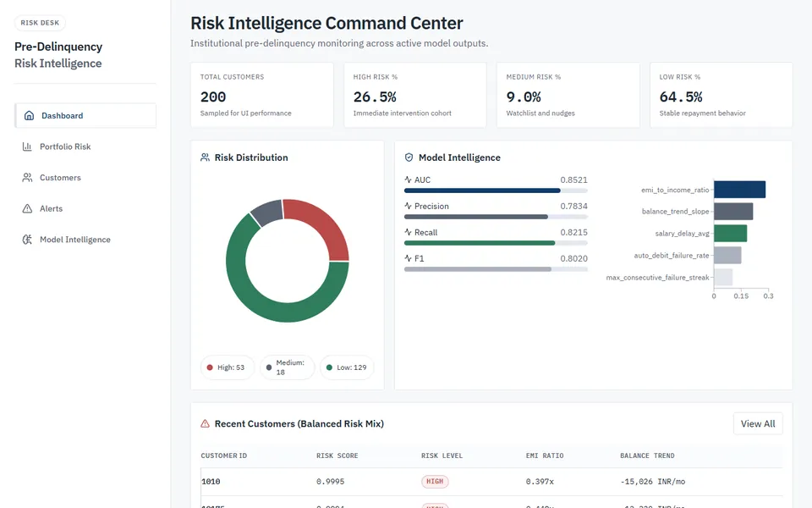Click the RISK DESK badge
This screenshot has width=812, height=508.
(x=40, y=23)
